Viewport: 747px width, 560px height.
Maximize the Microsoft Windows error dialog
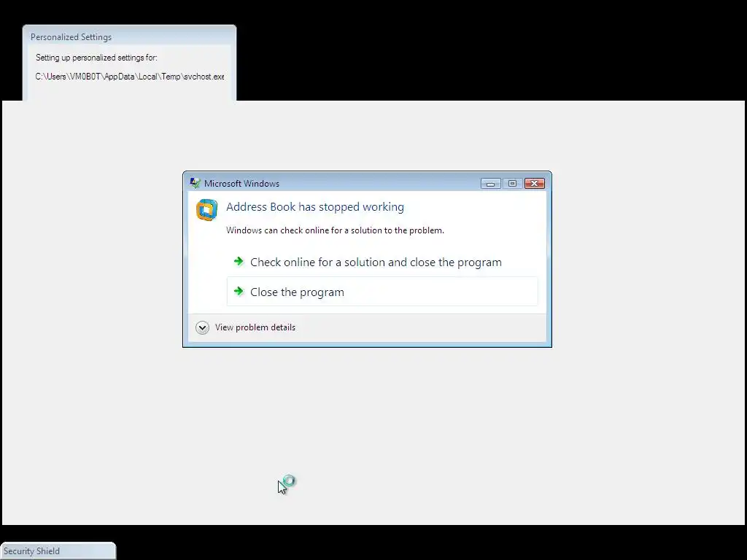click(512, 183)
